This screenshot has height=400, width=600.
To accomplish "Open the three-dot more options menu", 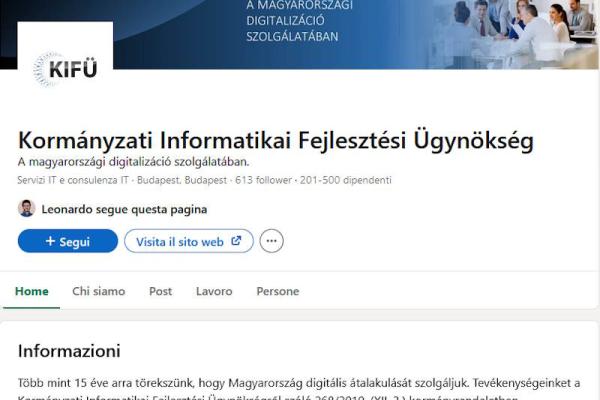I will [271, 241].
